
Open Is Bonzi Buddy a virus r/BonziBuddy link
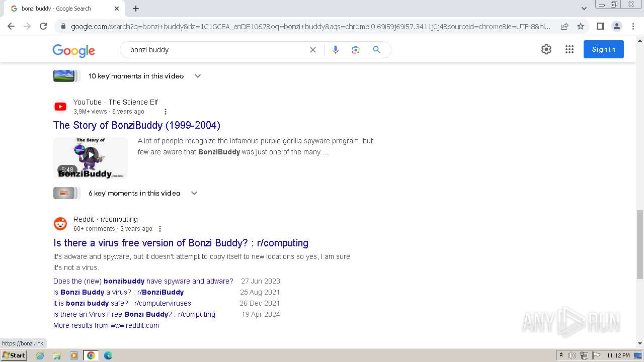[x=119, y=292]
